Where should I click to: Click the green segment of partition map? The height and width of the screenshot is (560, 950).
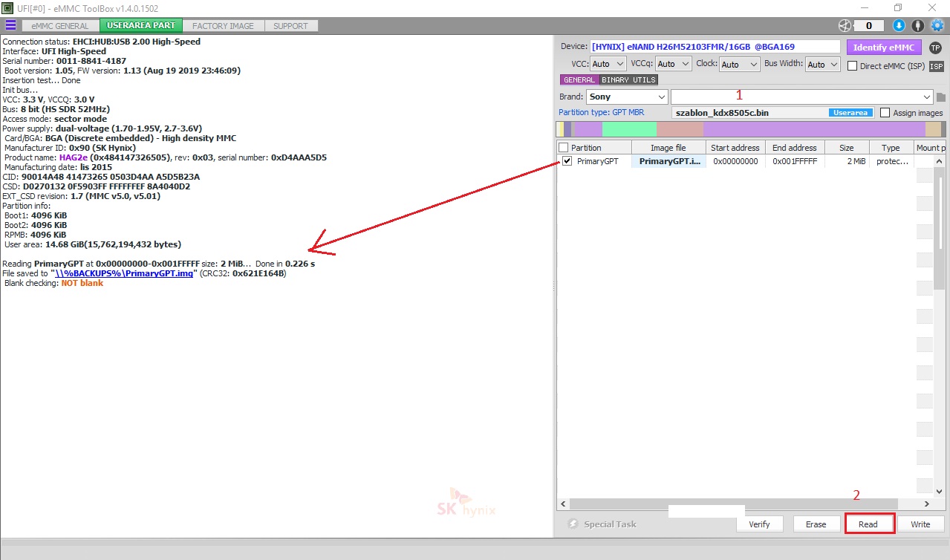point(628,129)
